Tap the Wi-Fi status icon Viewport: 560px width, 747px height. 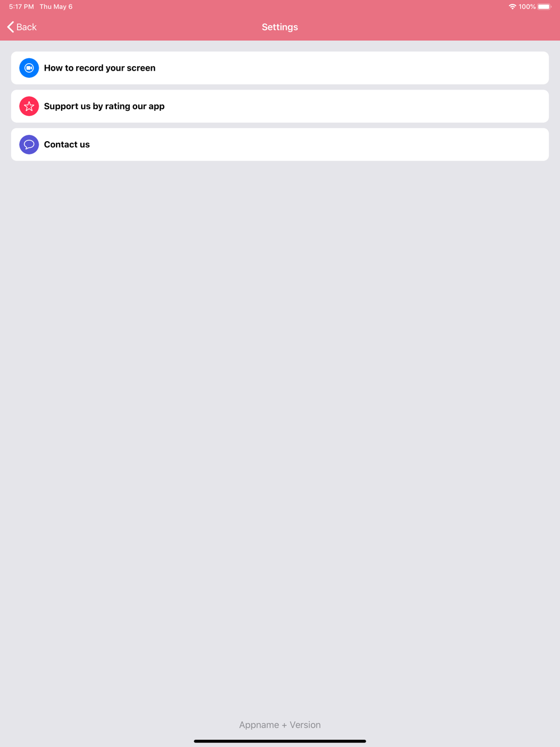click(x=512, y=7)
